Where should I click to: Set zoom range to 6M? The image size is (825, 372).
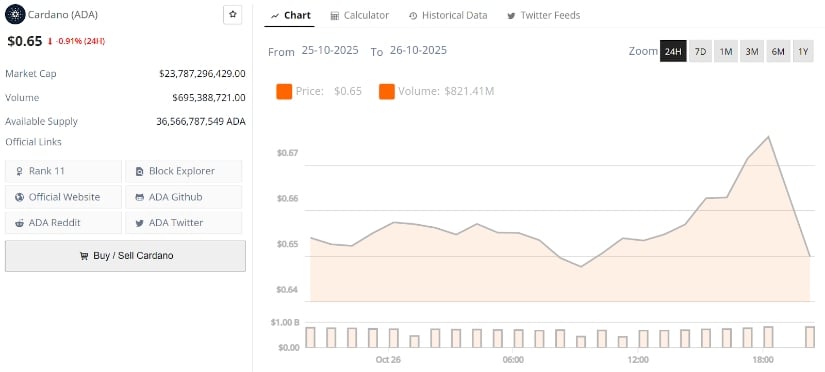point(778,51)
